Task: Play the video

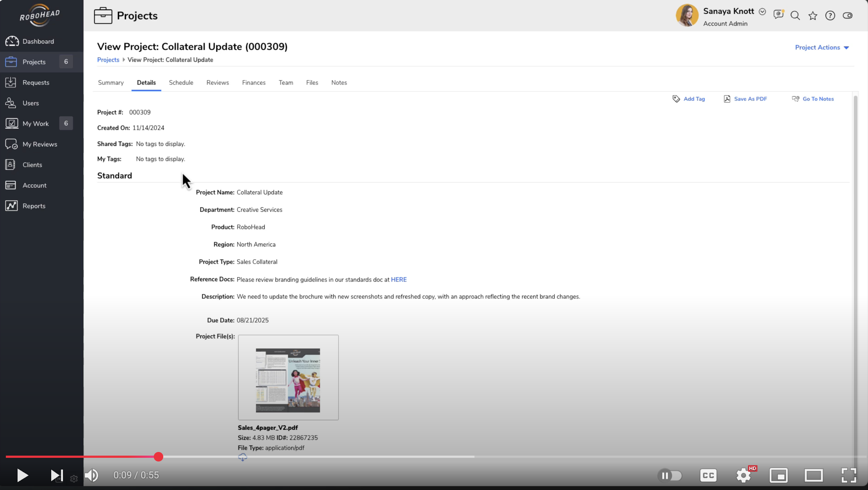Action: 22,475
